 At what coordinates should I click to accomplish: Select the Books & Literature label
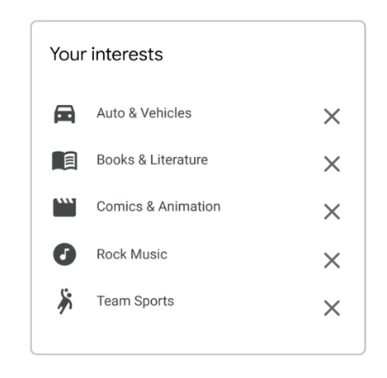click(x=152, y=160)
